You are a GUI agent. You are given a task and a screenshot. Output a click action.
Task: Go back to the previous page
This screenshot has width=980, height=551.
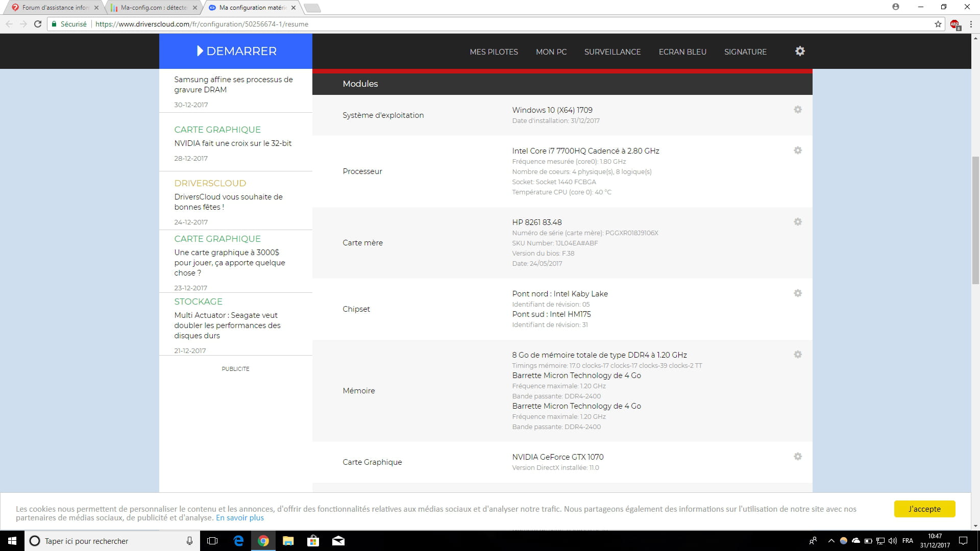coord(9,24)
